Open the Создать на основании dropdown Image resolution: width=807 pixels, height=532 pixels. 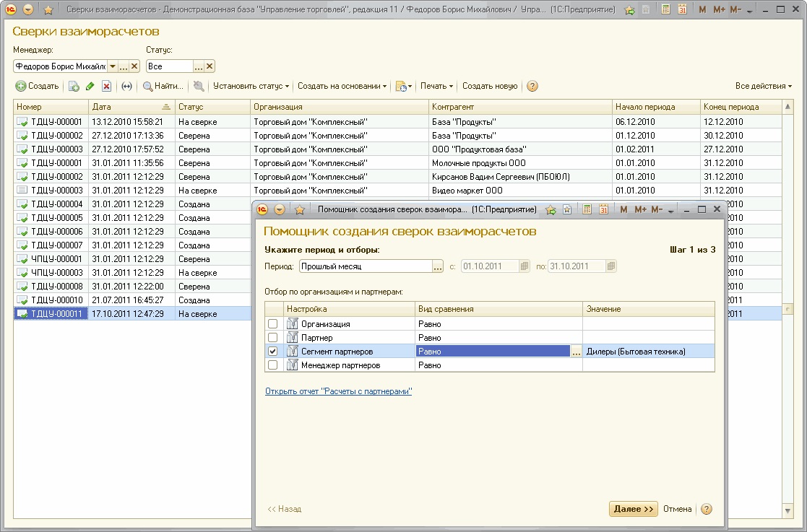[342, 87]
